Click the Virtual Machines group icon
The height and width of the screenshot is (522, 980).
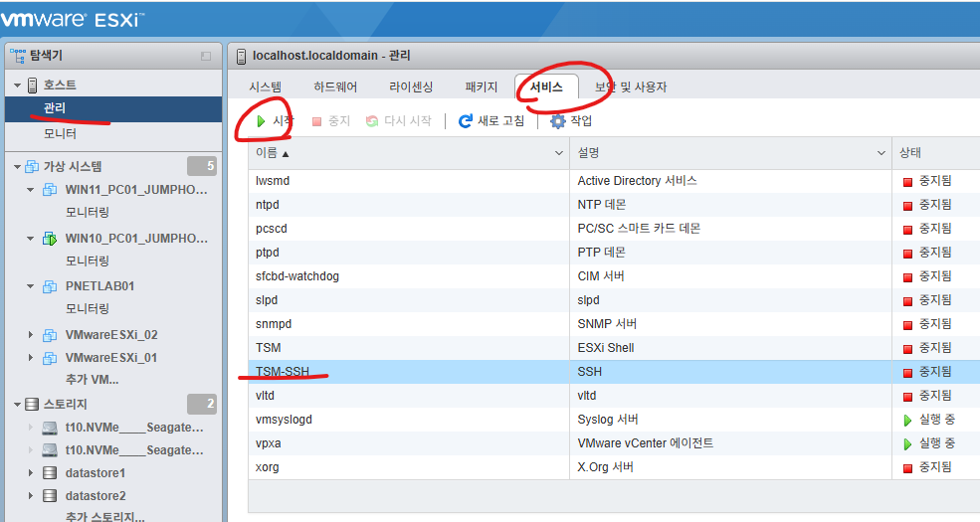coord(32,167)
